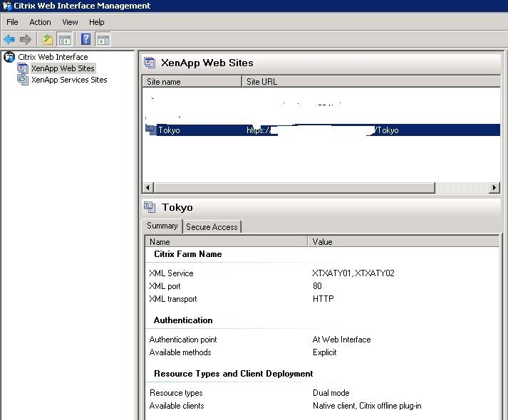Click the XenApp Web Sites tree icon
Viewport: 508px width, 420px height.
tap(23, 68)
